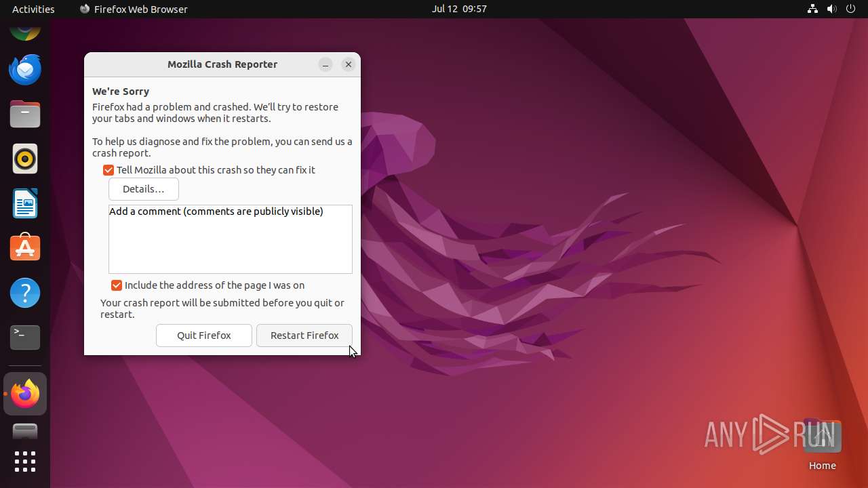The height and width of the screenshot is (488, 868).
Task: Launch Terminal from the dock
Action: pyautogui.click(x=25, y=338)
